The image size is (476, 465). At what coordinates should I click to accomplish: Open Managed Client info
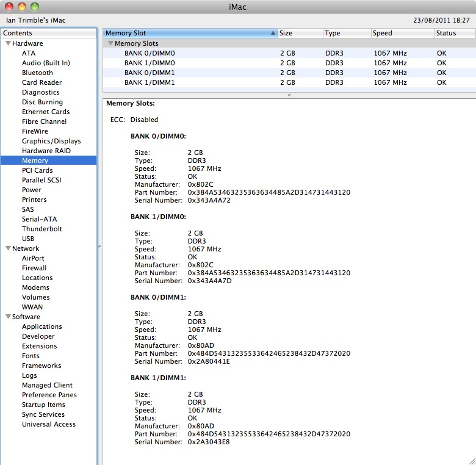(47, 385)
